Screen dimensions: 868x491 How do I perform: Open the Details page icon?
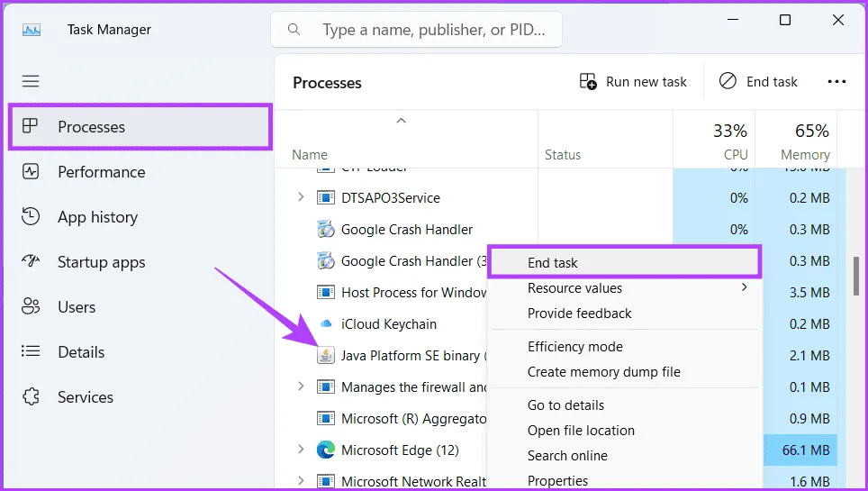(x=31, y=352)
